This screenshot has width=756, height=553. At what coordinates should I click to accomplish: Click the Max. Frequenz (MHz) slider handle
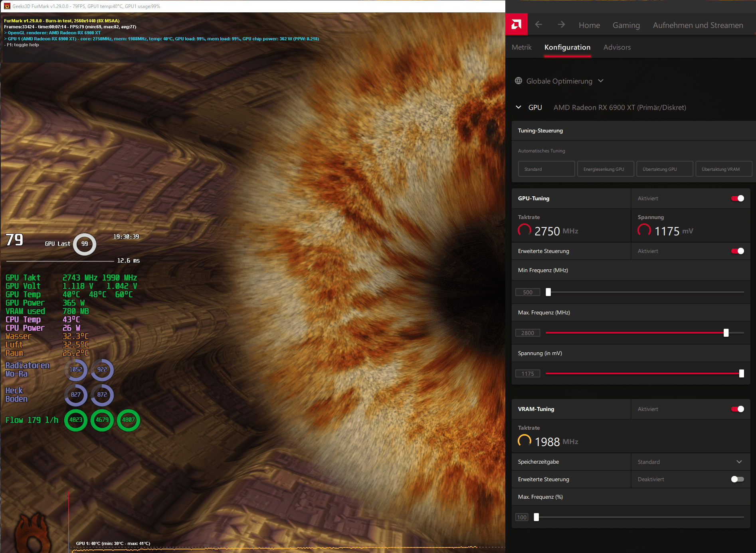tap(726, 333)
